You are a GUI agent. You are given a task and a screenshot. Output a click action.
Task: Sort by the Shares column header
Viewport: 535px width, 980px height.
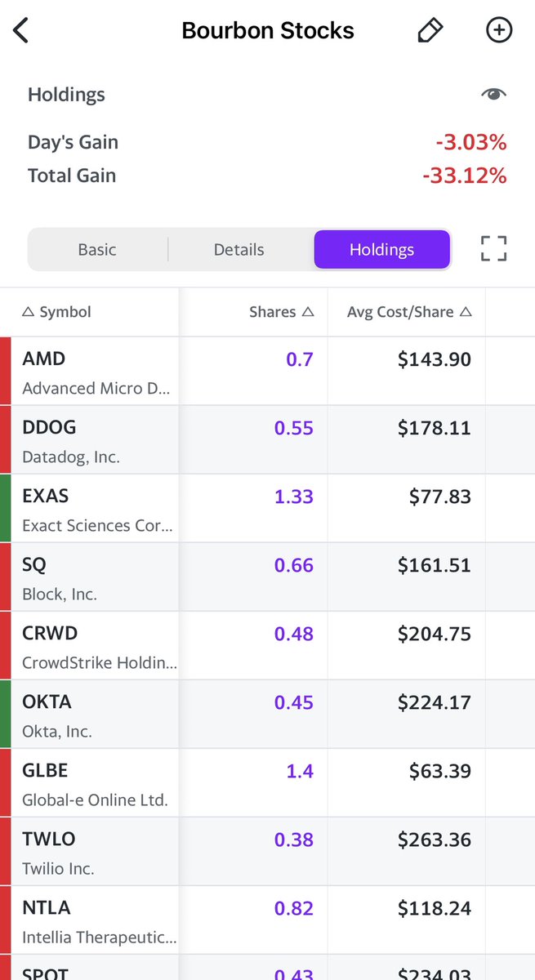coord(282,312)
